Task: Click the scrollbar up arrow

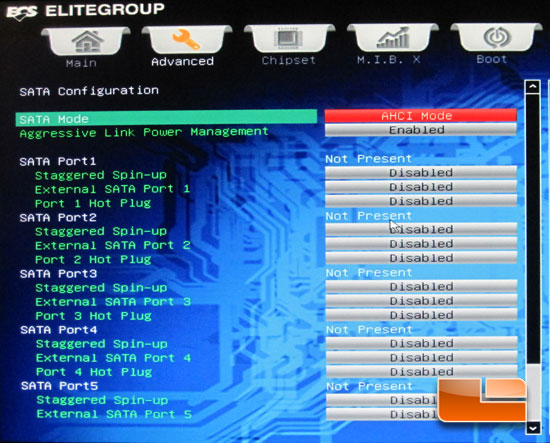Action: click(x=533, y=86)
